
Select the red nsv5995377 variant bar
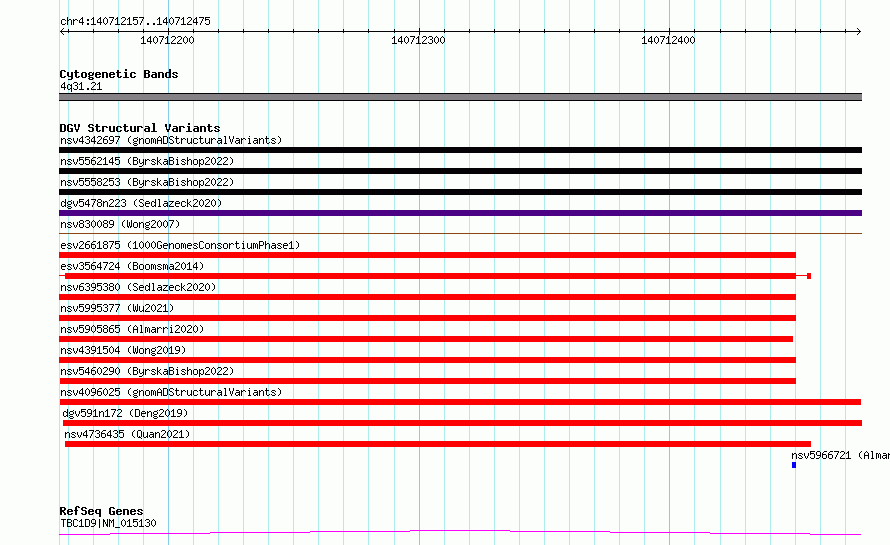427,318
